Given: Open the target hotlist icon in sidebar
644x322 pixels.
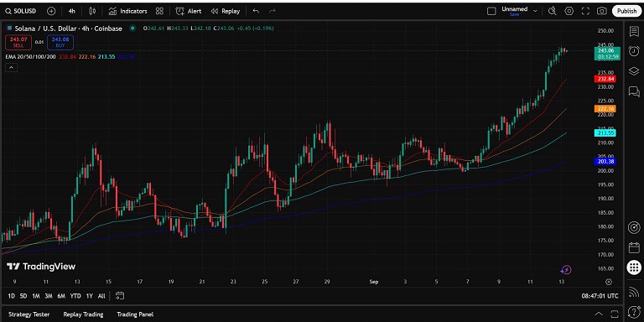Looking at the screenshot, I should 634,227.
